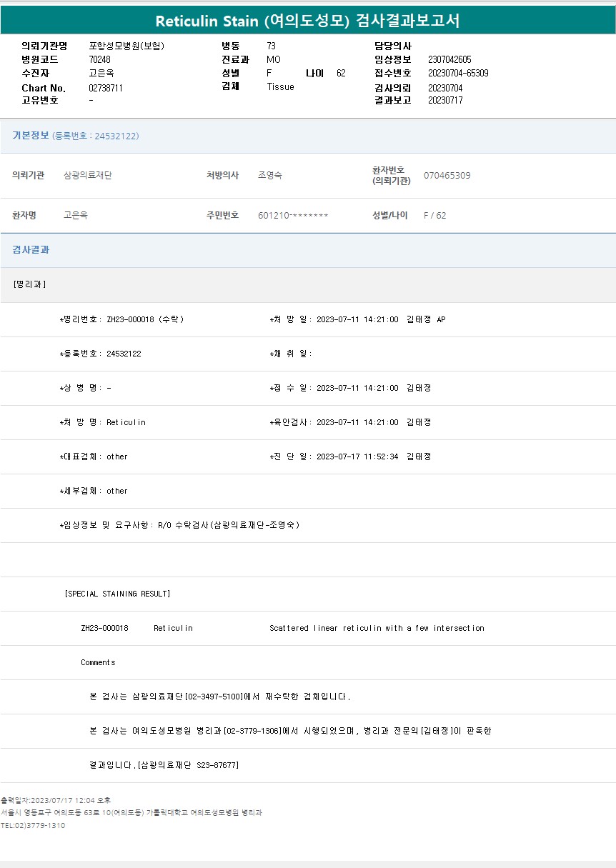Image resolution: width=616 pixels, height=868 pixels.
Task: Click the 검사결과 section heading
Action: pyautogui.click(x=31, y=250)
